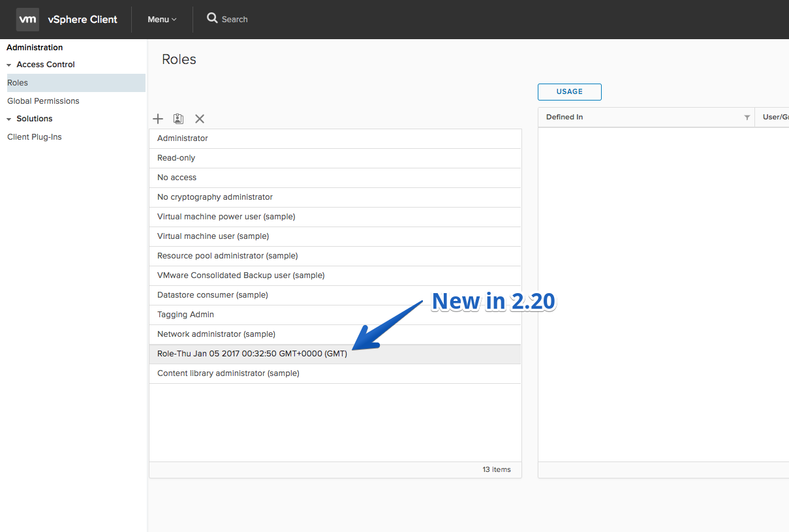Select Network administrator (sample) role

(335, 334)
